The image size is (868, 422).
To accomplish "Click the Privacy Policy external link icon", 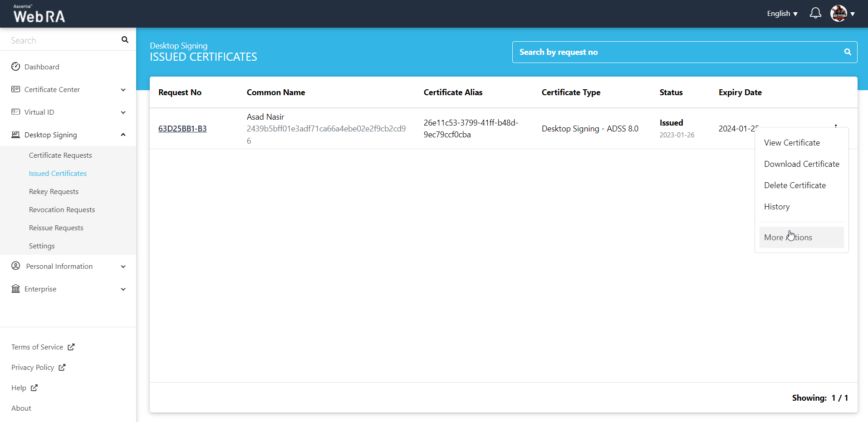I will [62, 367].
